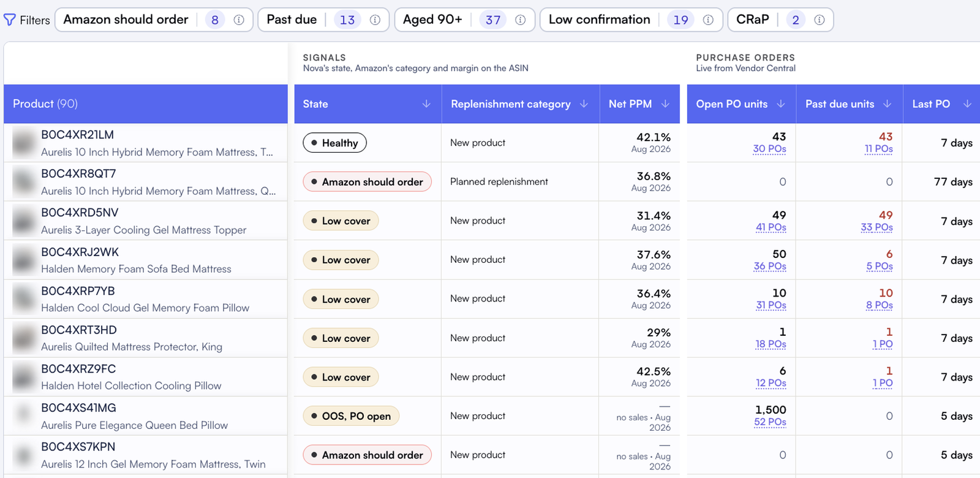Image resolution: width=980 pixels, height=478 pixels.
Task: Open 52 POs link for B0C4XS41MG
Action: coord(770,422)
